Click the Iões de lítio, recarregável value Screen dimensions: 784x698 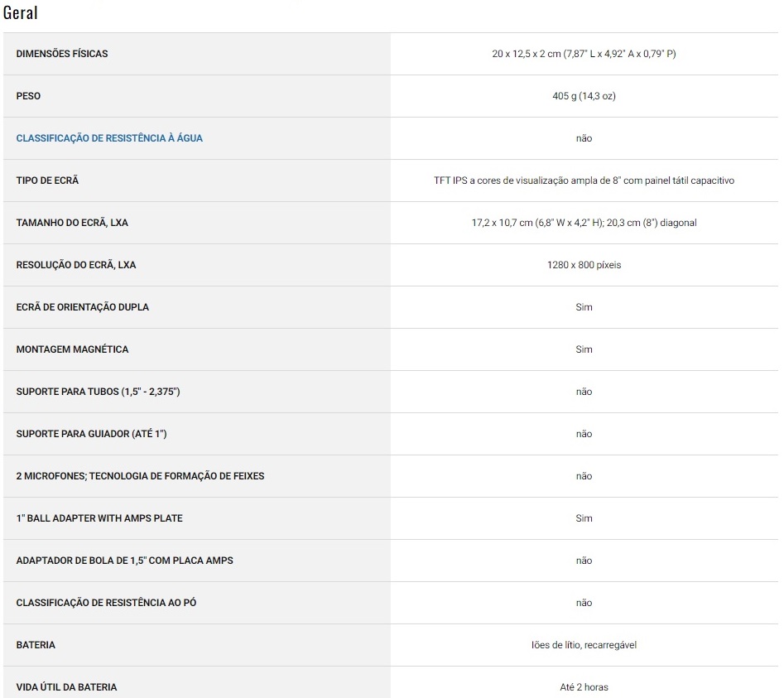[584, 645]
